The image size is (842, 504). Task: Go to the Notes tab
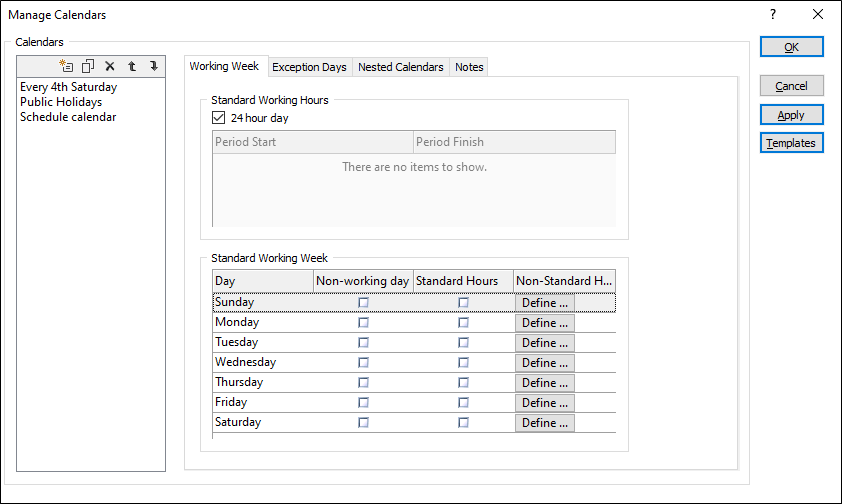[x=469, y=67]
